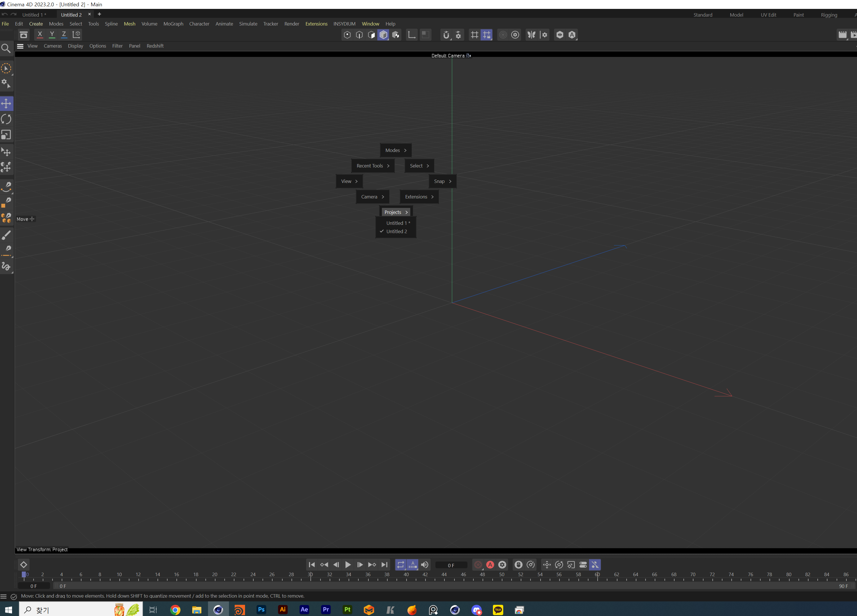Jump to the next keyframe
This screenshot has width=857, height=616.
372,565
